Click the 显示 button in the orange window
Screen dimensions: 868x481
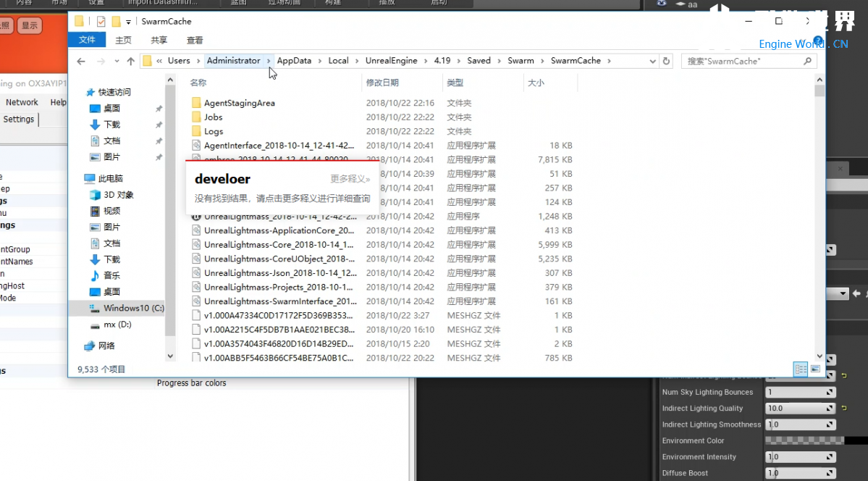pos(30,25)
